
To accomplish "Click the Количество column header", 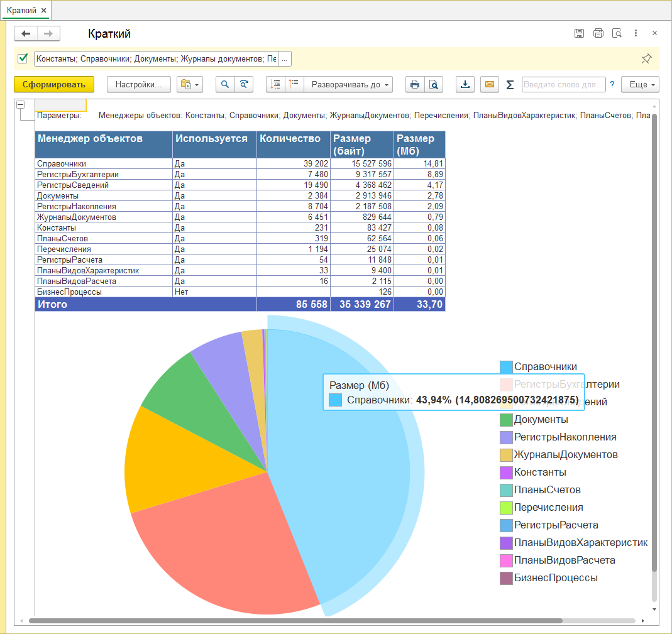I will click(294, 145).
